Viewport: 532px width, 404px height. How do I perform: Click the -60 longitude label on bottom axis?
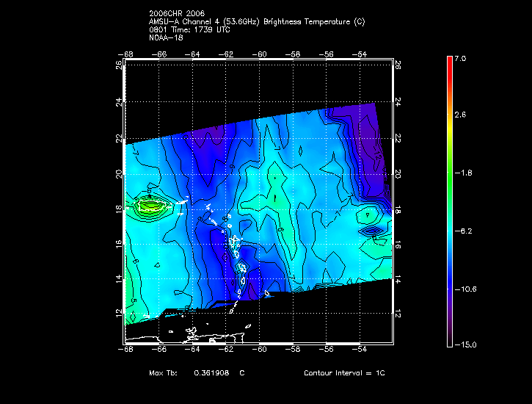pyautogui.click(x=259, y=350)
